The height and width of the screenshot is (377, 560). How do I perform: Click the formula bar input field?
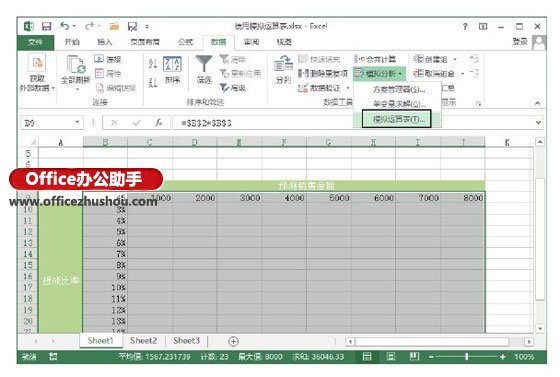354,123
